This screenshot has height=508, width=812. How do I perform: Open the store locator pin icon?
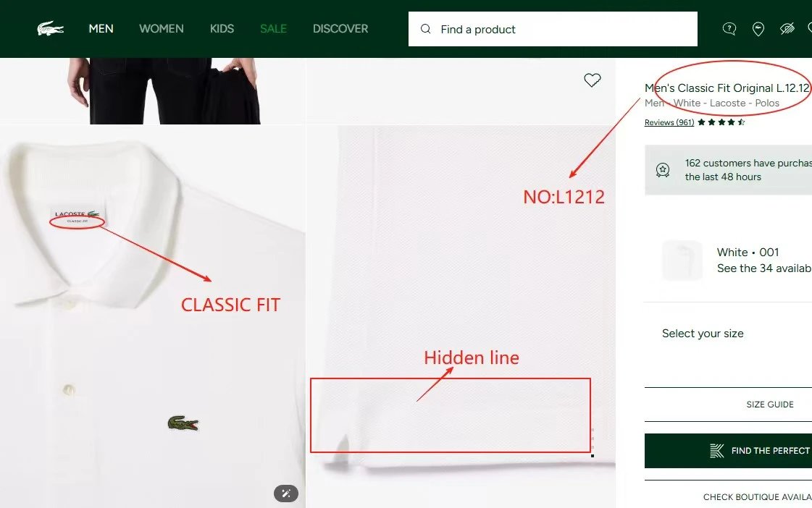pyautogui.click(x=758, y=29)
